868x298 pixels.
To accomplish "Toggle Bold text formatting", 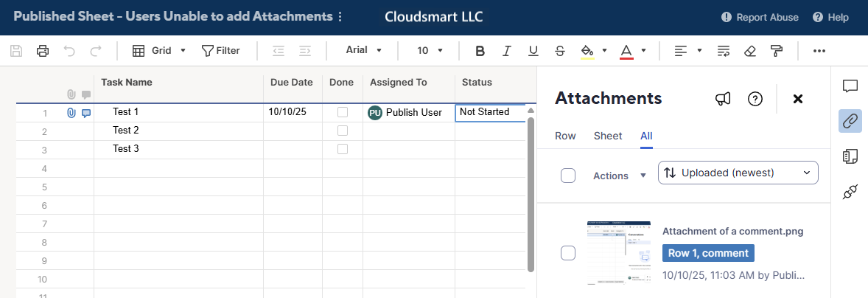I will (x=480, y=51).
